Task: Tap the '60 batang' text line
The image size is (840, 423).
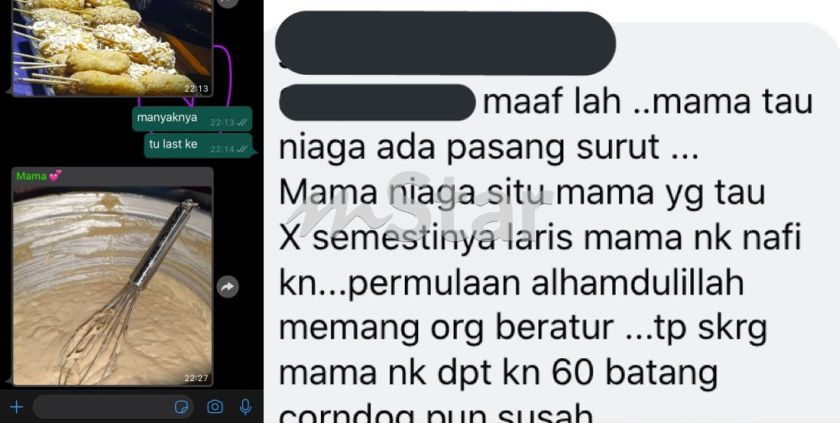Action: (x=498, y=375)
